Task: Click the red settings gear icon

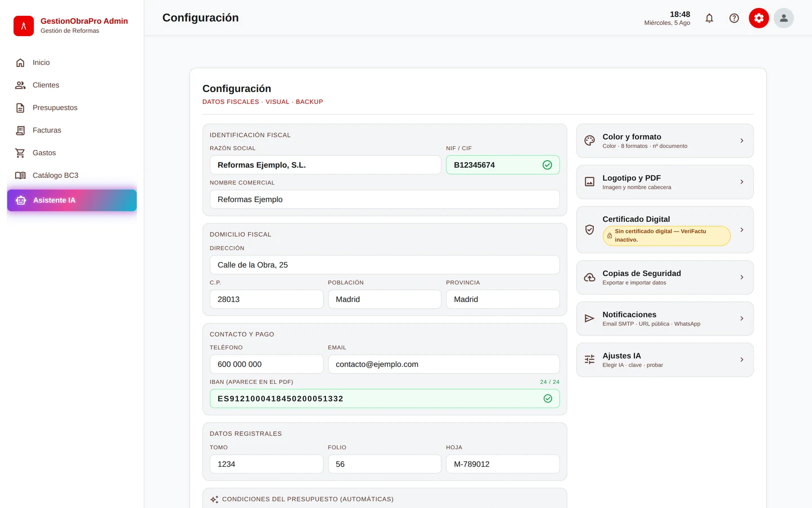Action: click(x=759, y=18)
